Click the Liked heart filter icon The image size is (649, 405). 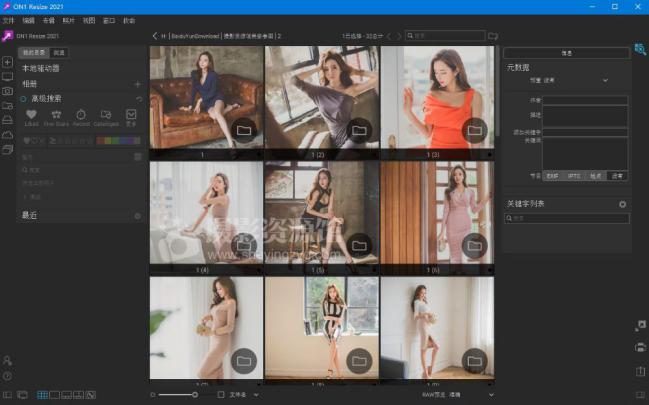click(31, 115)
